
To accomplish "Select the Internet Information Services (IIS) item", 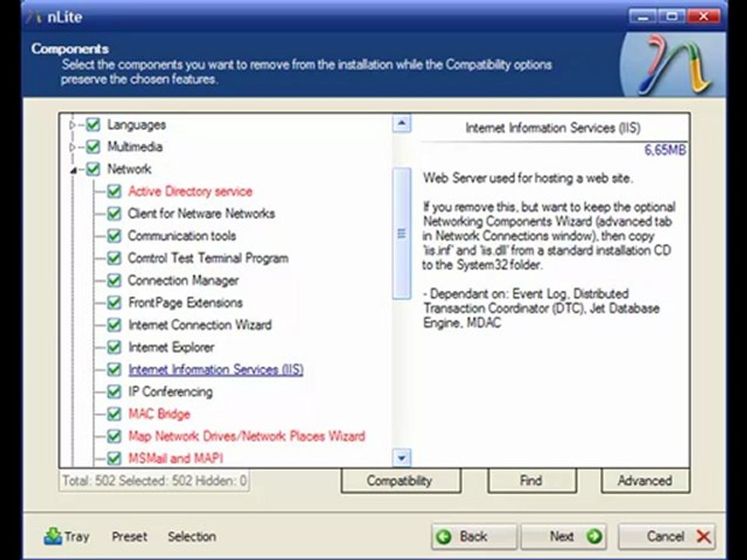I will tap(216, 369).
